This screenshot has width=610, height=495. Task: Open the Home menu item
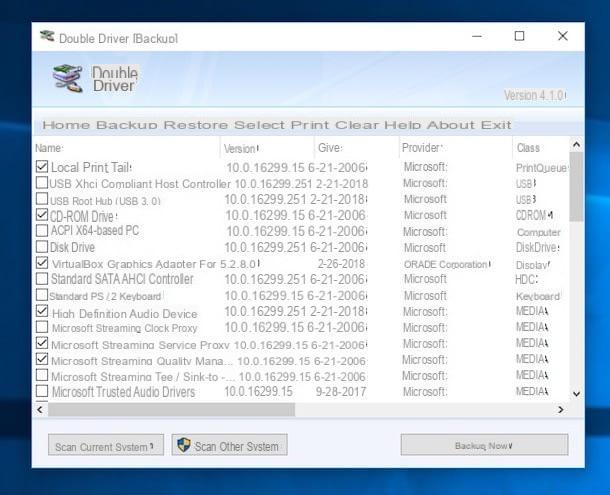[66, 125]
